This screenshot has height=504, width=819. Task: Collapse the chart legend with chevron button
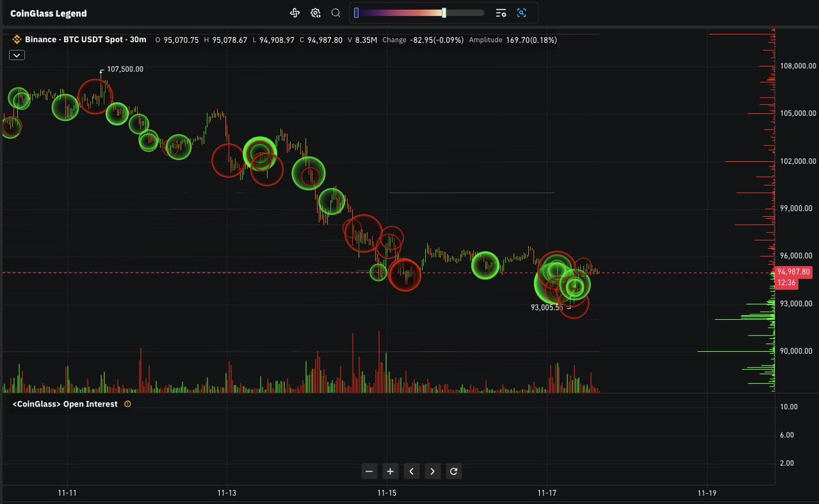click(17, 55)
